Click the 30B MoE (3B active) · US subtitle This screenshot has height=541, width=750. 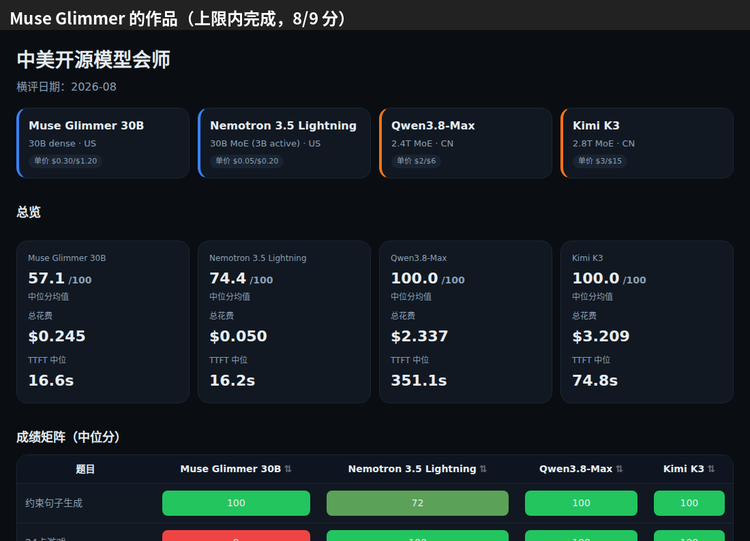(x=265, y=144)
